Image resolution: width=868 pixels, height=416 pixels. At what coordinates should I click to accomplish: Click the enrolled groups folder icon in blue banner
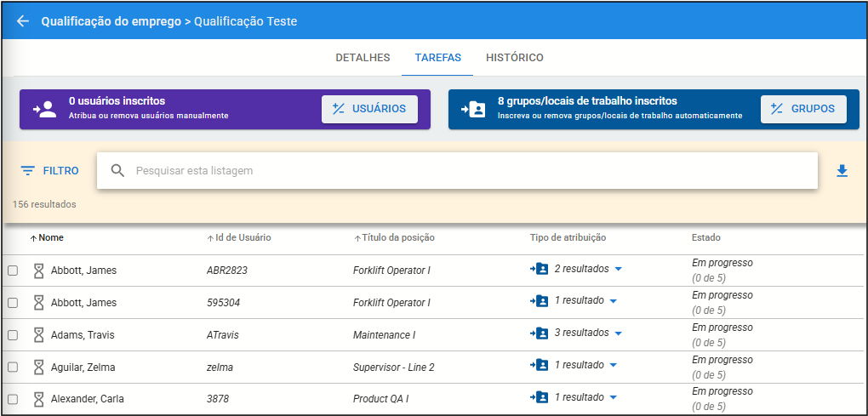pyautogui.click(x=472, y=109)
